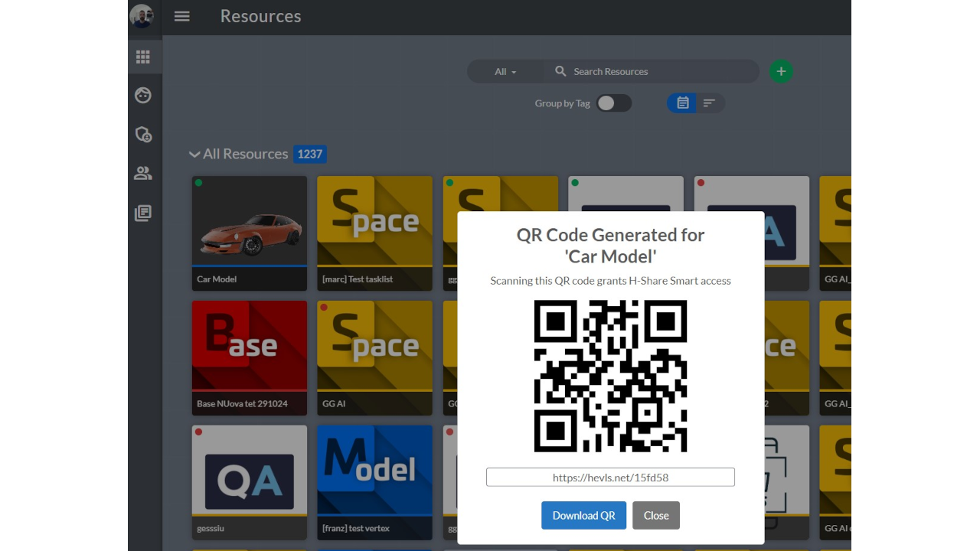
Task: Open the face avatar sidebar icon
Action: [143, 95]
